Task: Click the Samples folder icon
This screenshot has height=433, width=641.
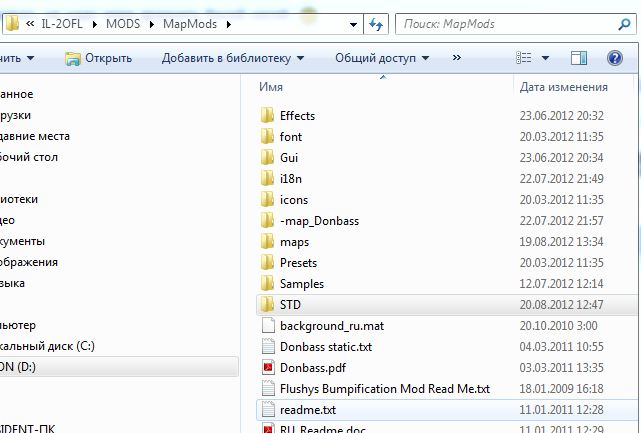Action: (x=267, y=283)
